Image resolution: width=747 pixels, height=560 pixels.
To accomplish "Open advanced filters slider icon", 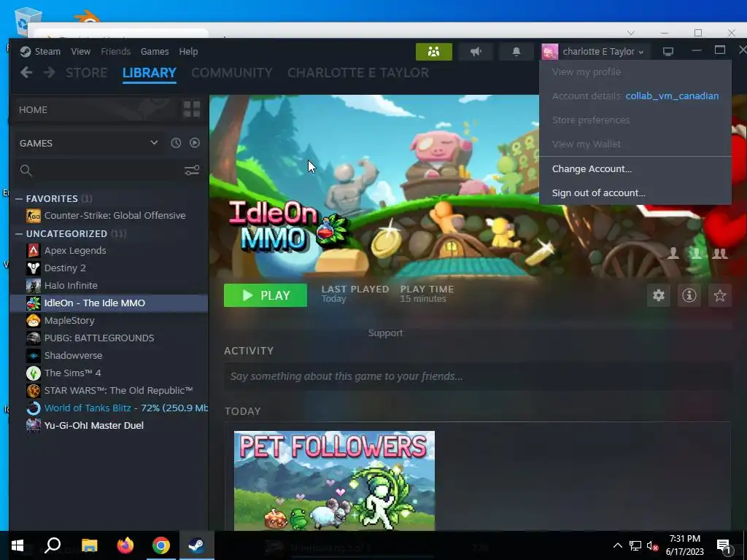I will (x=192, y=170).
